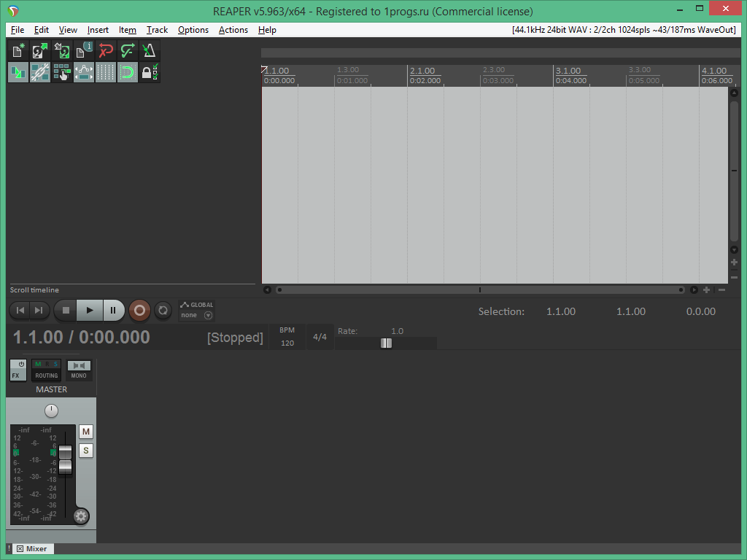
Task: Toggle the metronome icon
Action: (149, 50)
